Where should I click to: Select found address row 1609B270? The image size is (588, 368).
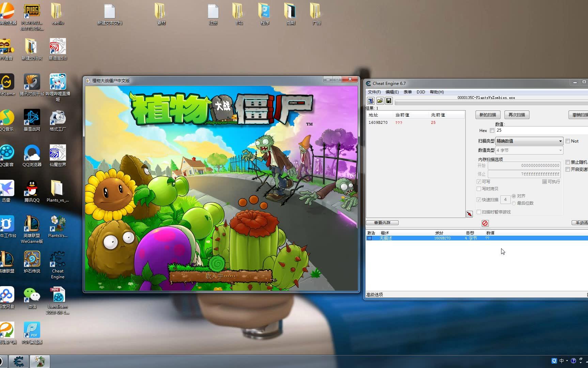[x=415, y=122]
